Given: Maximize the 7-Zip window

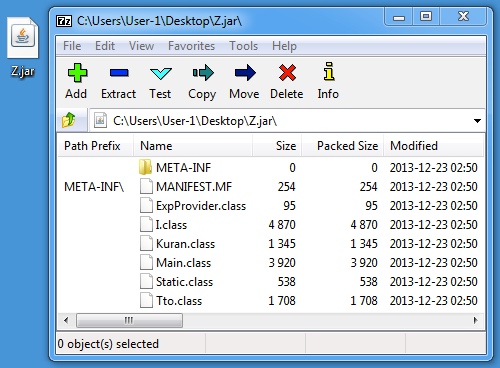Looking at the screenshot, I should (x=426, y=17).
